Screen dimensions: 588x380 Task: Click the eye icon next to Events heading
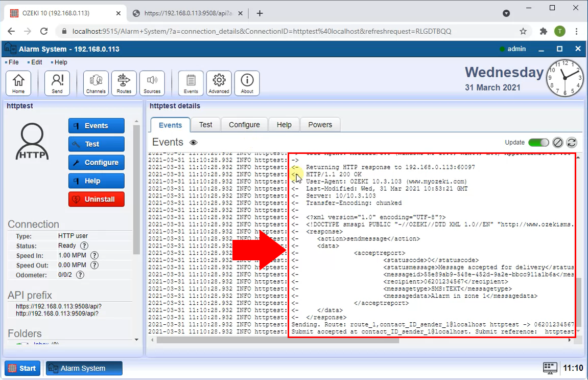pyautogui.click(x=194, y=143)
